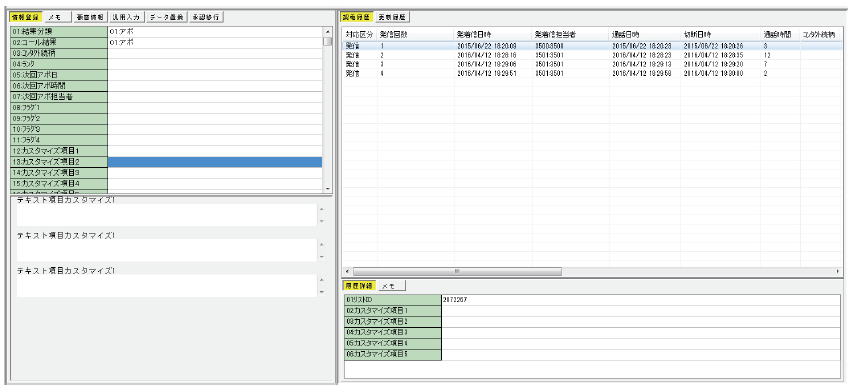Image resolution: width=852 pixels, height=392 pixels.
Task: Click the history table horizontal scrollbar thumb
Action: [x=457, y=271]
